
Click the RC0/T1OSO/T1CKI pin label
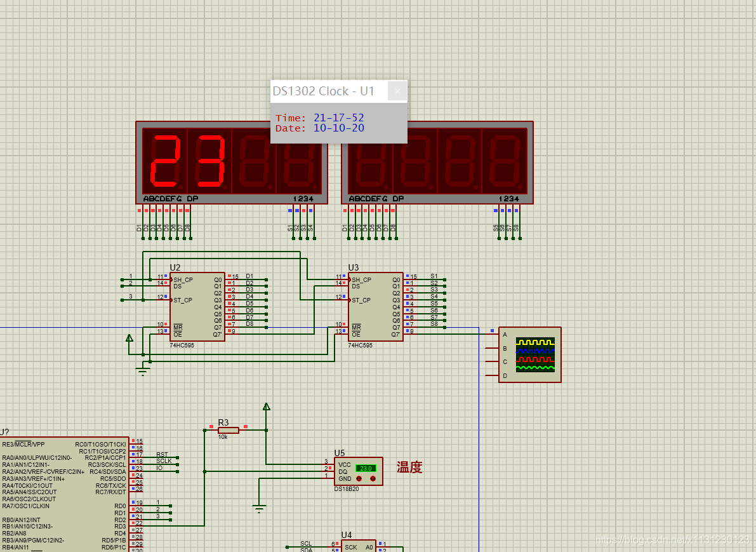click(100, 445)
